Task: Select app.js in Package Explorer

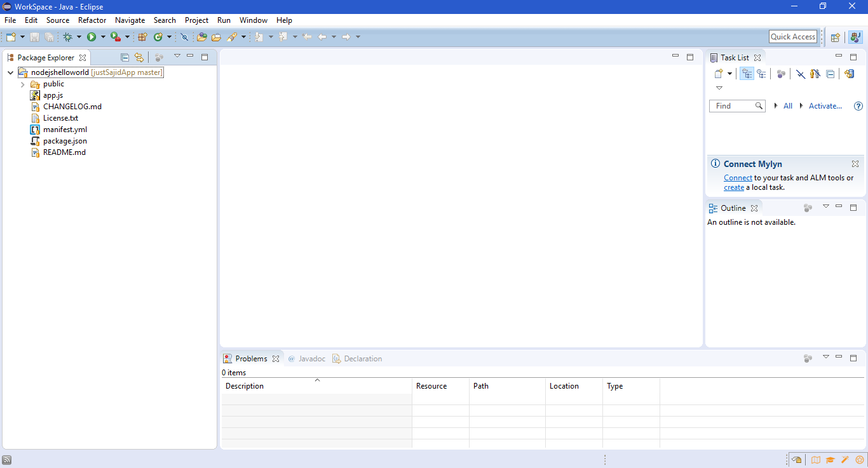Action: pyautogui.click(x=53, y=95)
